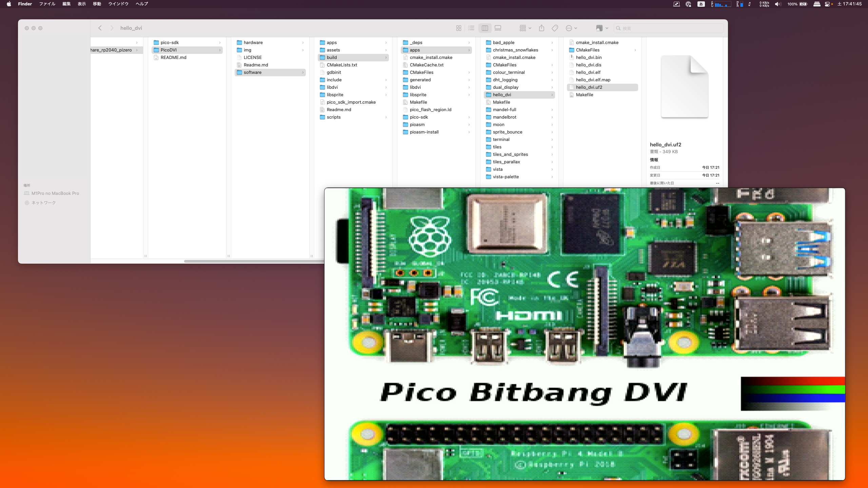The image size is (868, 488).
Task: Open Control Center from menu bar
Action: (x=828, y=4)
